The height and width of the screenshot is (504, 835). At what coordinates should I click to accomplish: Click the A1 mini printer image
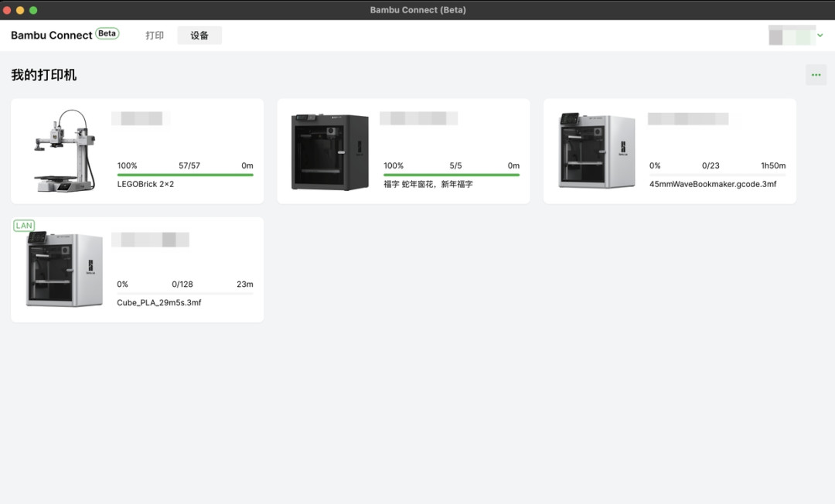65,151
